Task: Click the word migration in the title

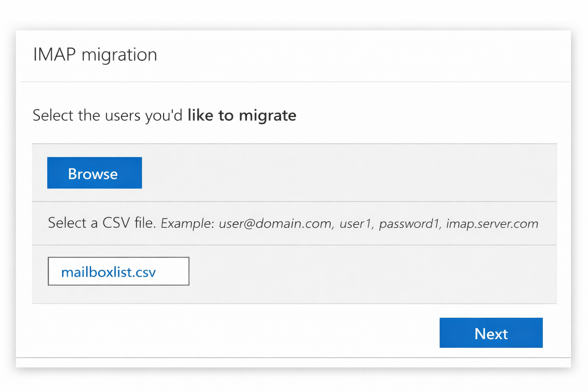Action: click(119, 55)
